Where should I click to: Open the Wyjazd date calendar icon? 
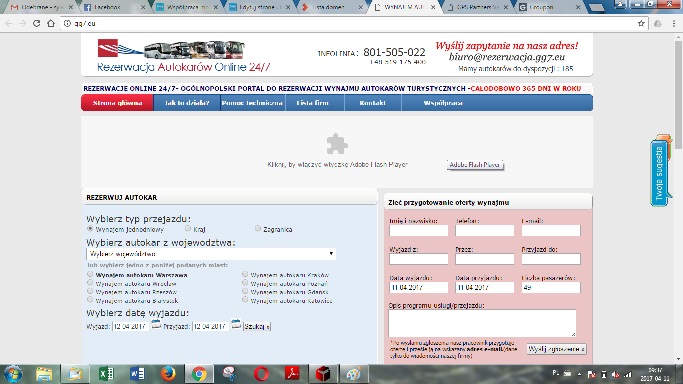(156, 324)
